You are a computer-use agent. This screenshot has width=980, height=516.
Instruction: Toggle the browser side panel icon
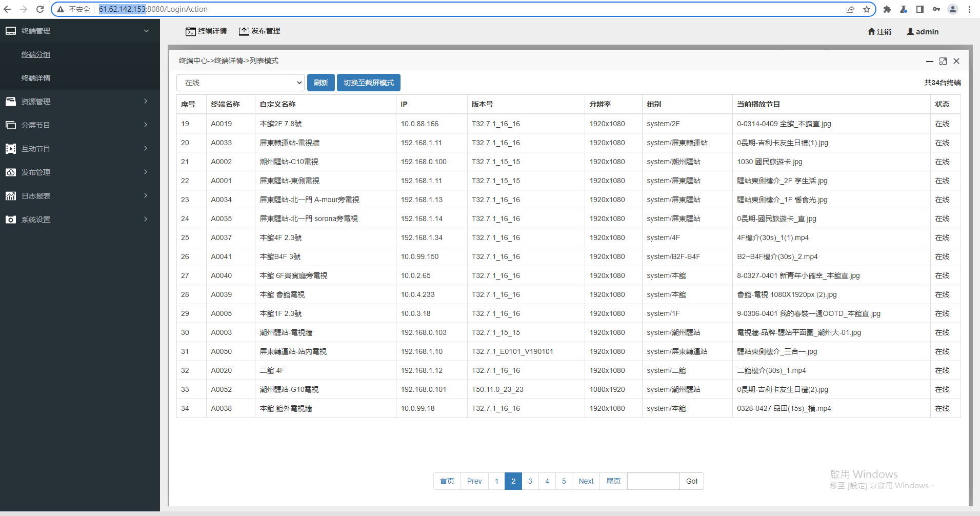[x=920, y=9]
